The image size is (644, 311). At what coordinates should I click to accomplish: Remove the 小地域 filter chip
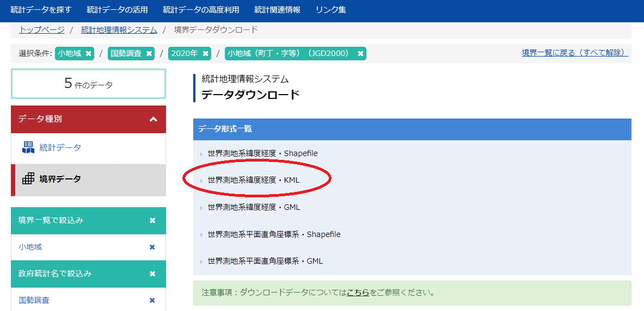point(88,53)
